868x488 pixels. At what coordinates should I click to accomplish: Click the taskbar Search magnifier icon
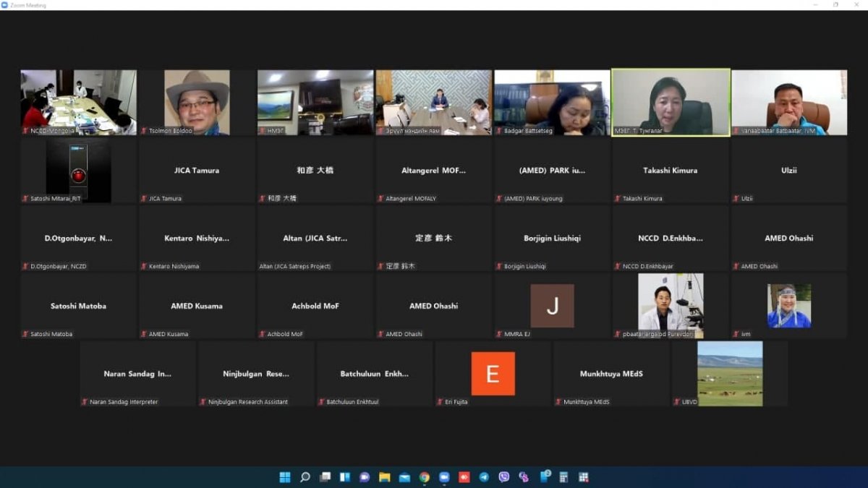[305, 477]
